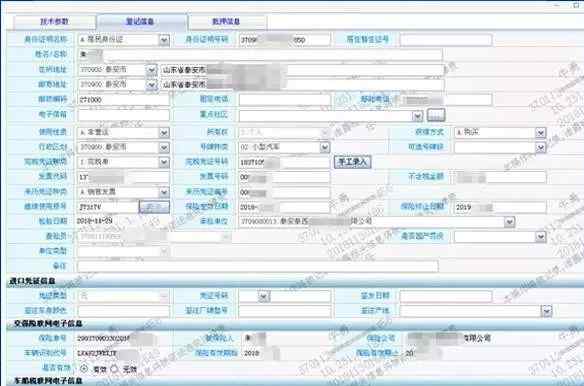
Task: Expand the 完税凭证 type dropdown
Action: [164, 162]
